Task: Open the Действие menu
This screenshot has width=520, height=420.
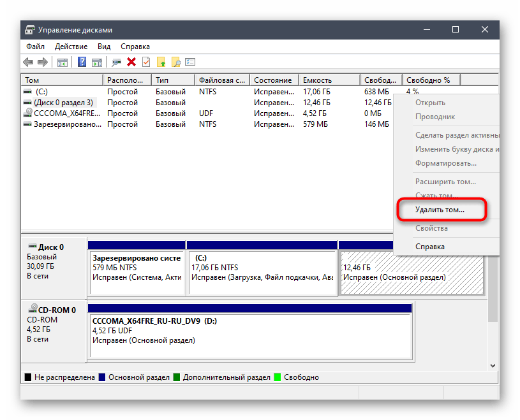Action: coord(71,47)
